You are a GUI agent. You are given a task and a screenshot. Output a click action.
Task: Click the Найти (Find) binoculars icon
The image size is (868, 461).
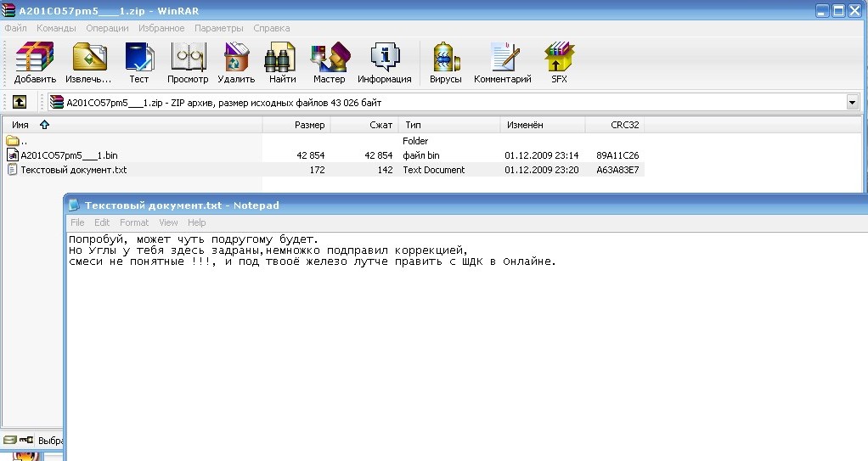coord(282,57)
